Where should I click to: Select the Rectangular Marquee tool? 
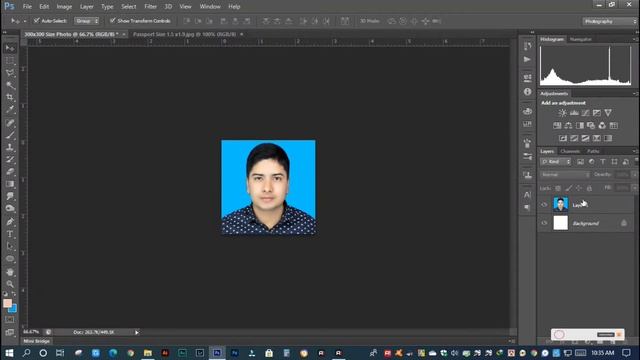point(10,61)
